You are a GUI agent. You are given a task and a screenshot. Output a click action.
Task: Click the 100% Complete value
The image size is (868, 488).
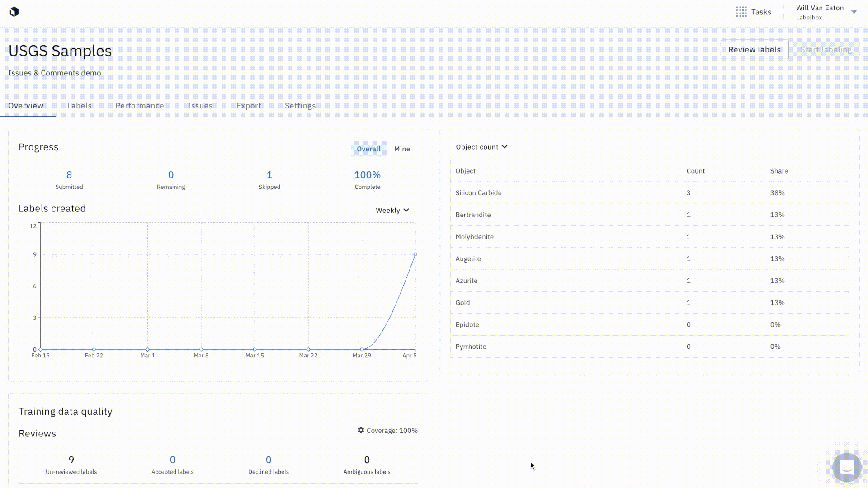[368, 175]
